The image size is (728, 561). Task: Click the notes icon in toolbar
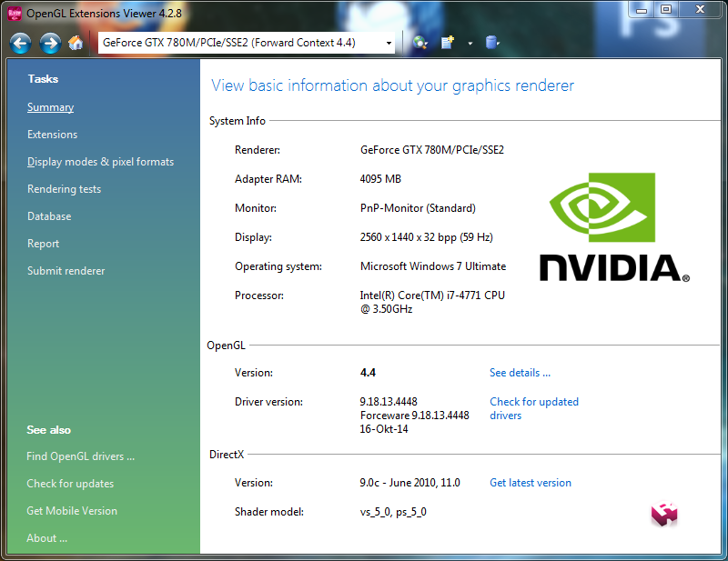click(448, 43)
